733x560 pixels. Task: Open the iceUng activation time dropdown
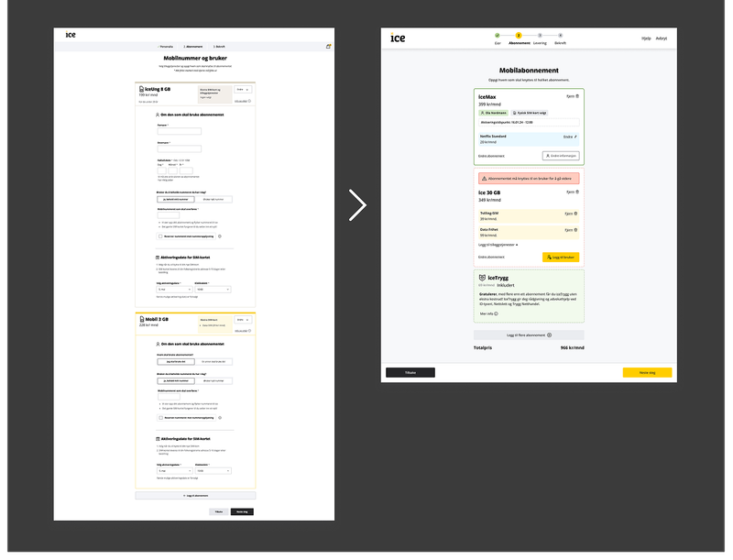click(213, 290)
